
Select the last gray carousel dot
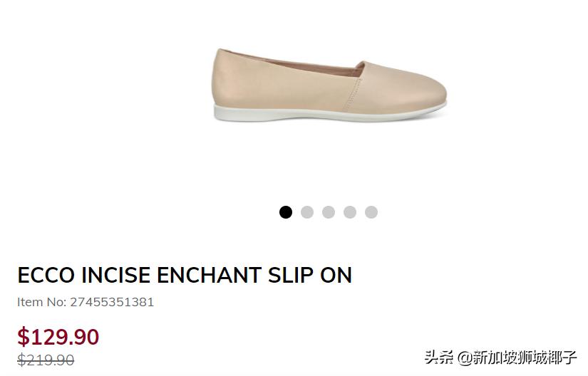coord(371,212)
